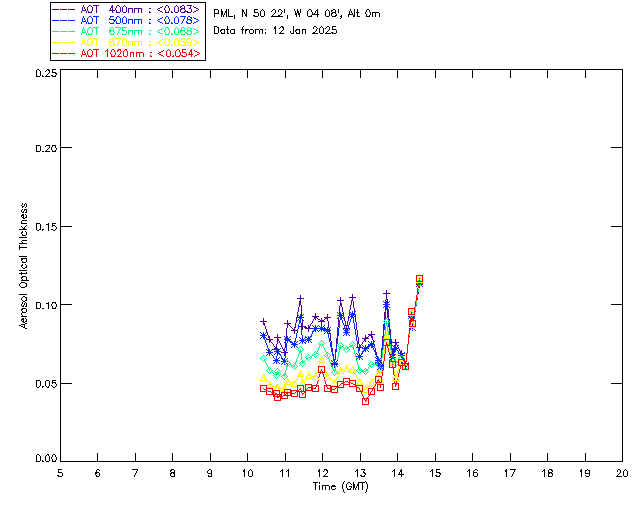Click the x-axis label 15
The height and width of the screenshot is (512, 640).
point(435,473)
